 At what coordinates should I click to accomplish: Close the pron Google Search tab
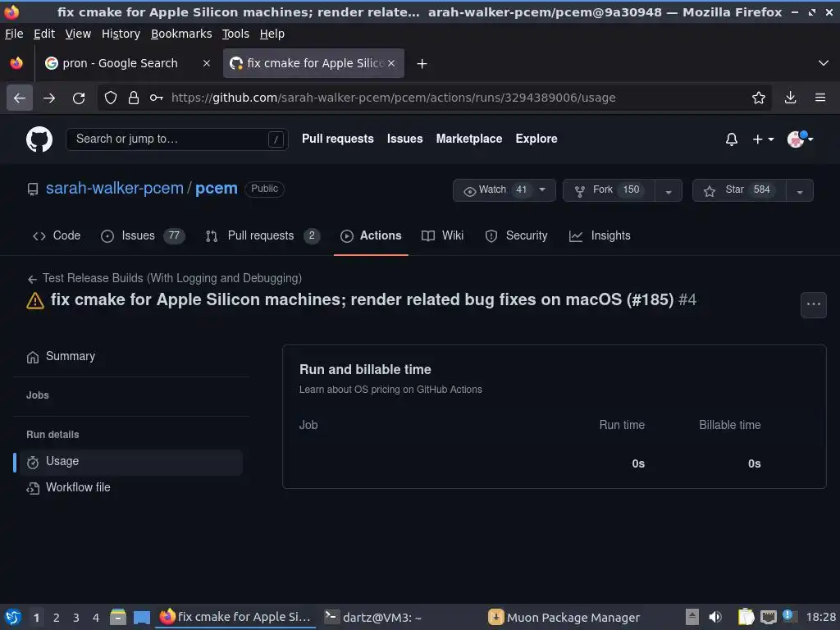(x=206, y=63)
